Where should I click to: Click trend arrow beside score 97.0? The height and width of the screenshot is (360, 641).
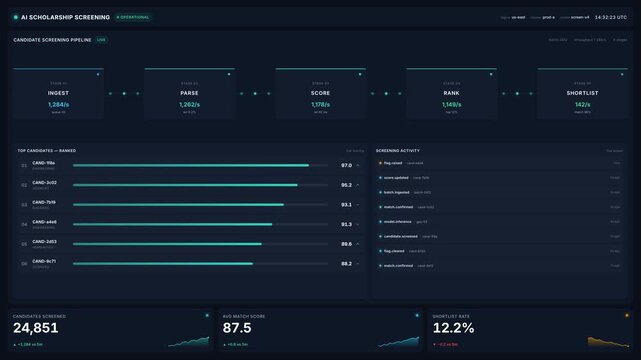point(358,165)
